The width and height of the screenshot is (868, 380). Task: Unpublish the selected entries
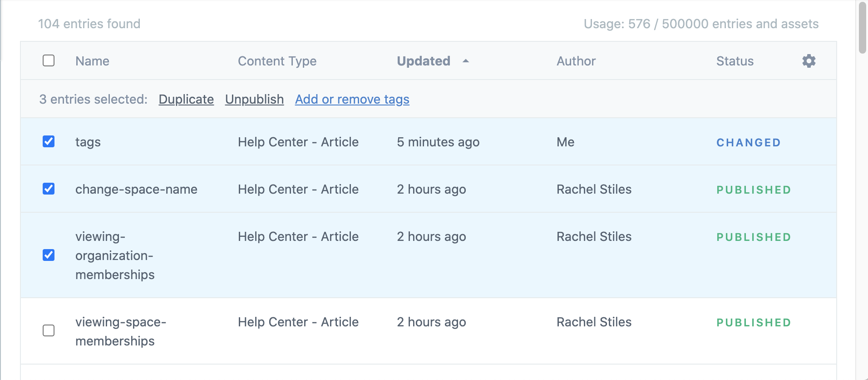coord(254,99)
